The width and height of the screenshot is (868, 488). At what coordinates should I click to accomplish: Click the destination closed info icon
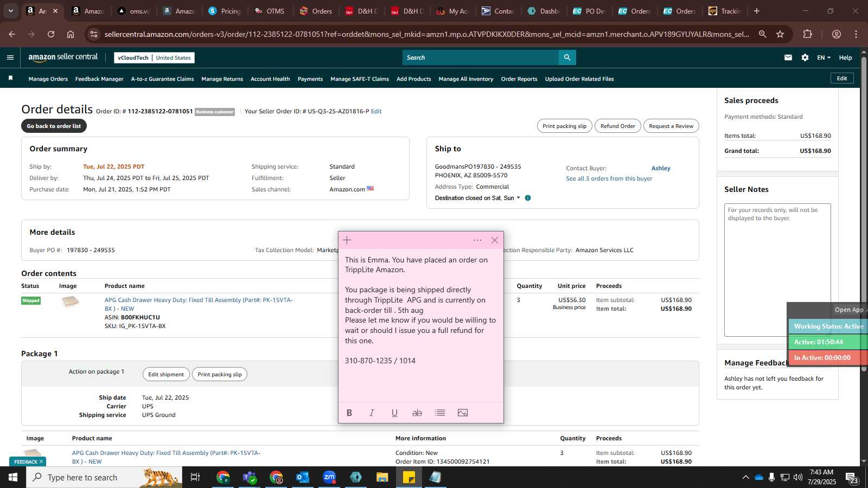[x=528, y=198]
